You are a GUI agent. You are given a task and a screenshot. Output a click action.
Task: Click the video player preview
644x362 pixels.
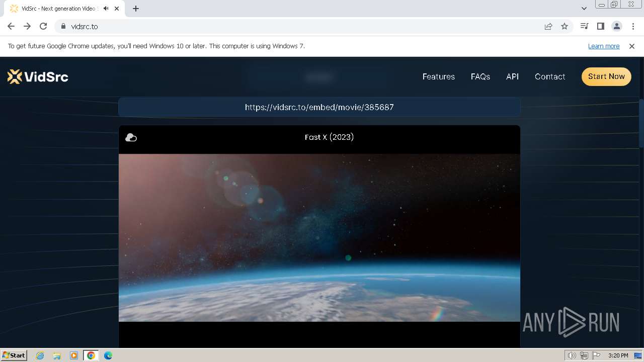pos(319,237)
